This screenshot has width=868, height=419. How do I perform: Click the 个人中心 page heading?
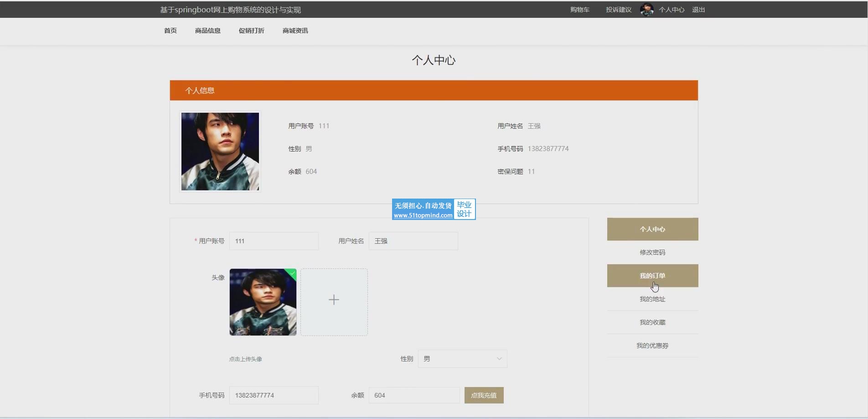[x=434, y=60]
